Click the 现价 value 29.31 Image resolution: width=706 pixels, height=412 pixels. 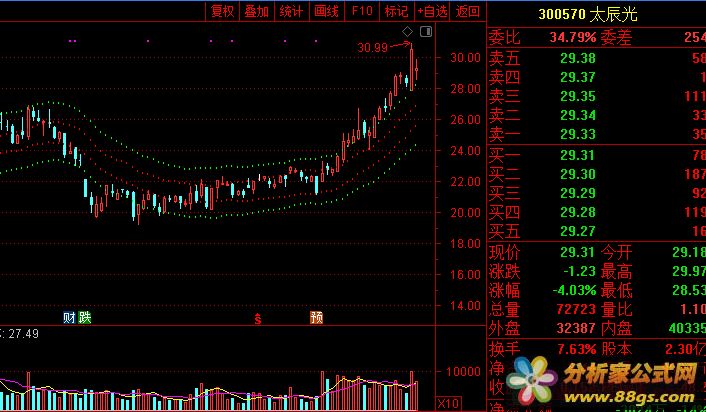point(578,252)
